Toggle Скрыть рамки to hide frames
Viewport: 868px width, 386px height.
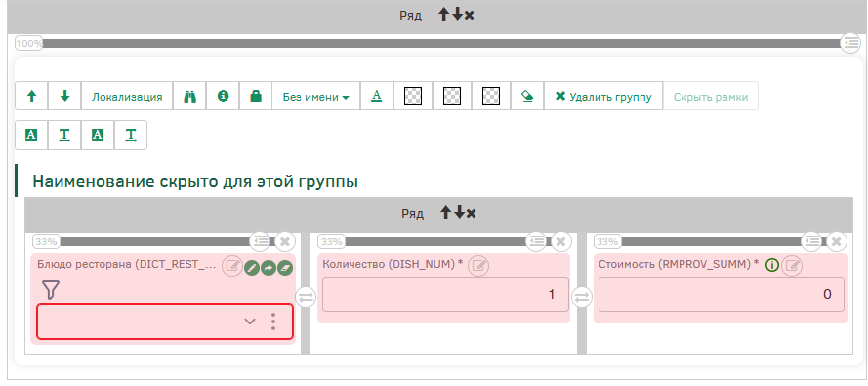tap(710, 97)
